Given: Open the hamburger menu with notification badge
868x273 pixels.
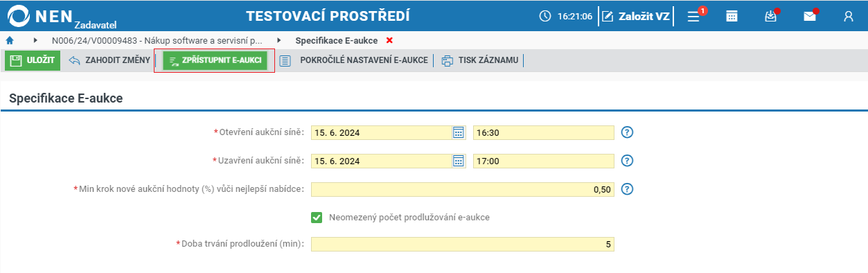Looking at the screenshot, I should [x=694, y=17].
